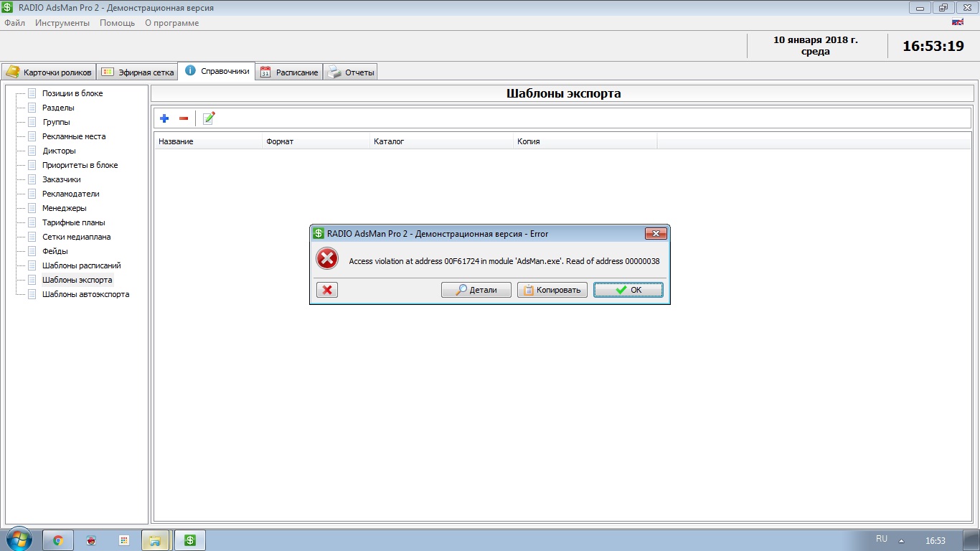Click the large clock 16:53:19
Viewport: 980px width, 551px height.
click(933, 46)
